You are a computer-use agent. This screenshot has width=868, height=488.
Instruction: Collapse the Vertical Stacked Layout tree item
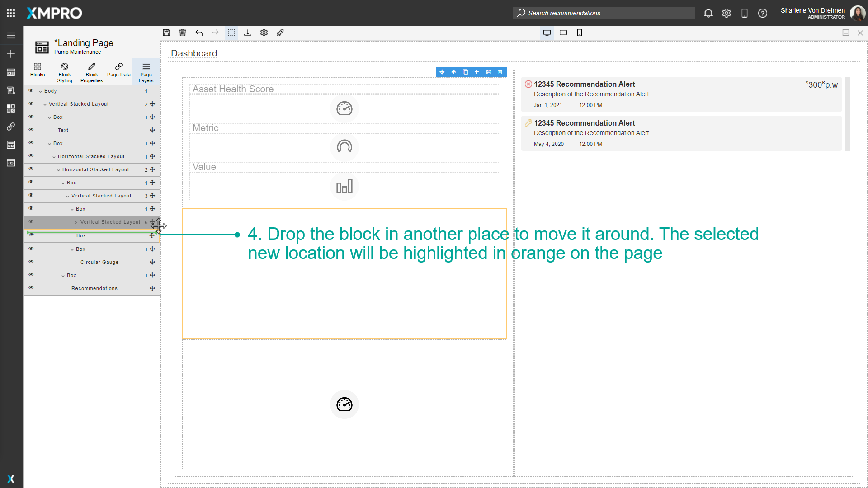(x=44, y=104)
